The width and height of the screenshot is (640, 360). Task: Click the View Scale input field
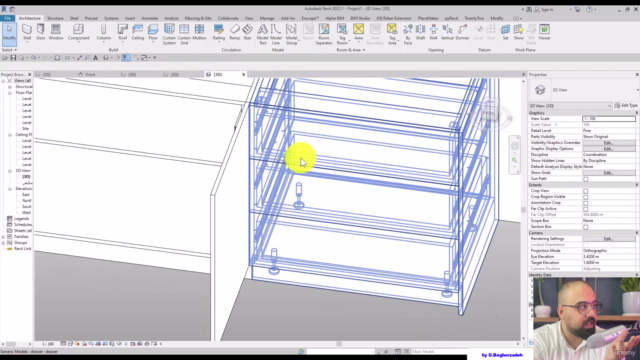tap(609, 119)
